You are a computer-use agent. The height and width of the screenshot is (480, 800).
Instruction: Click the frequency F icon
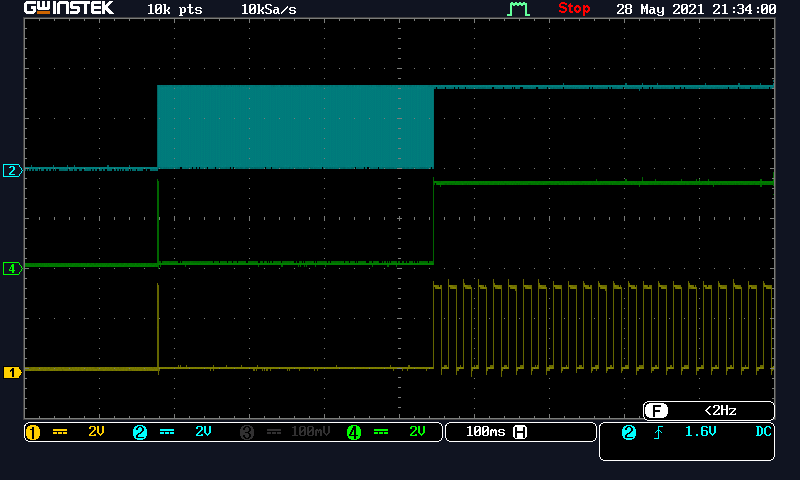(x=656, y=411)
